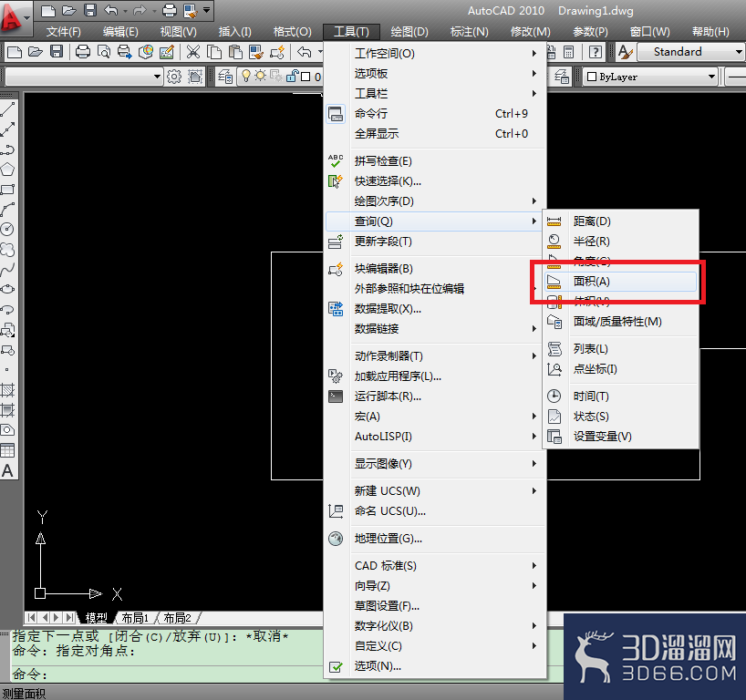Choose 选项(N)... at menu bottom

435,665
